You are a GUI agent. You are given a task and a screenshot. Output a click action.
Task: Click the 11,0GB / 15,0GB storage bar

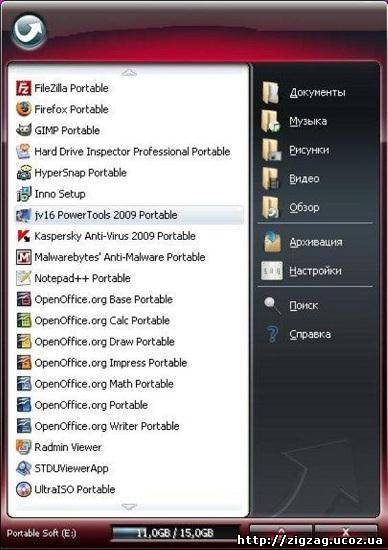coord(175,533)
